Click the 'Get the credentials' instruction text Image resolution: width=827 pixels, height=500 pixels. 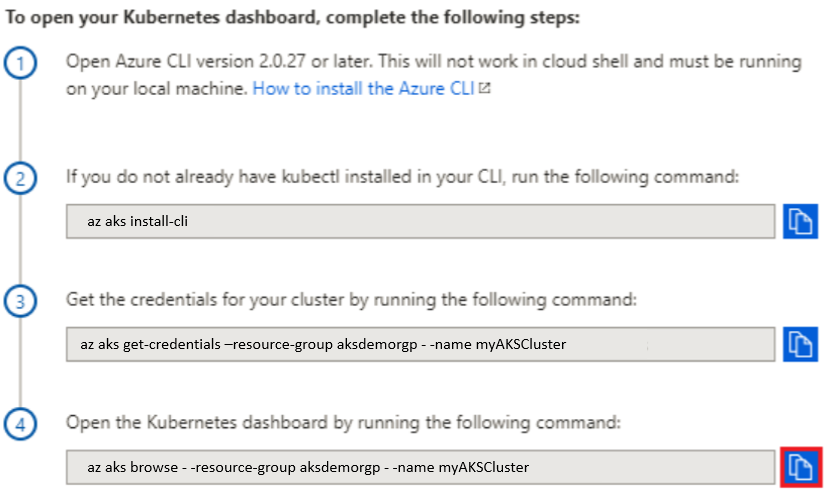pyautogui.click(x=351, y=300)
